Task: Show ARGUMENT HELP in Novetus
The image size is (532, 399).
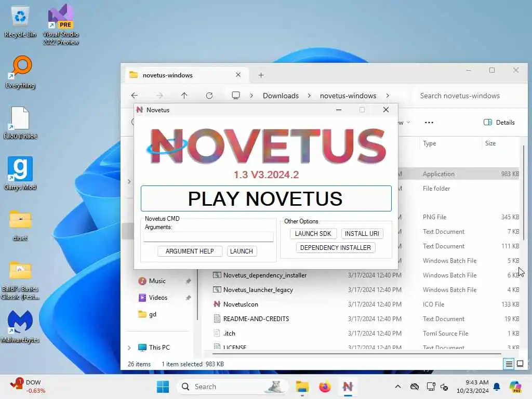Action: tap(190, 251)
